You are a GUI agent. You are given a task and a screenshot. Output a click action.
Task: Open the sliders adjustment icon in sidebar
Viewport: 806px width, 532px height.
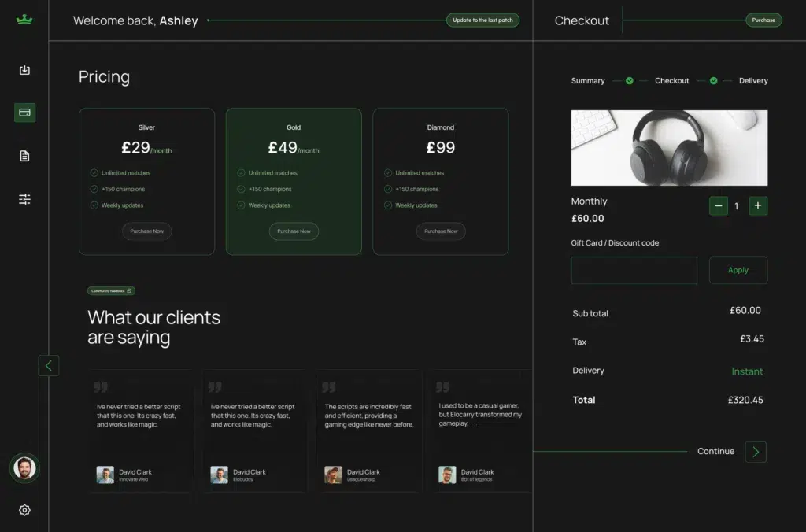pyautogui.click(x=24, y=199)
